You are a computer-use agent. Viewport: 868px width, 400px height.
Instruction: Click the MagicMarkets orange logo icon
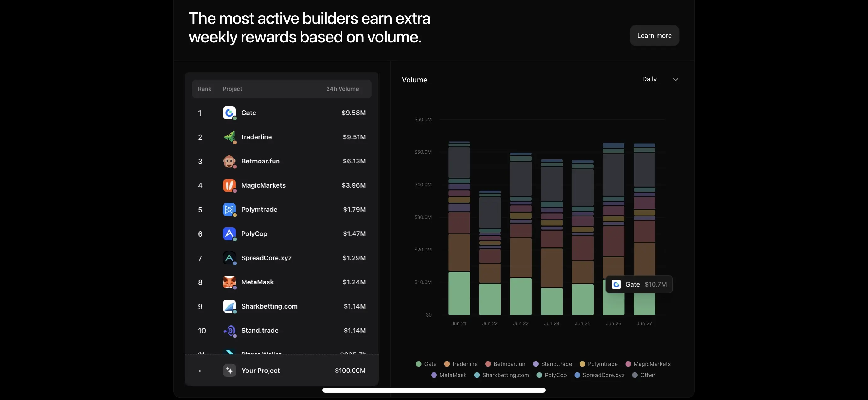tap(229, 185)
